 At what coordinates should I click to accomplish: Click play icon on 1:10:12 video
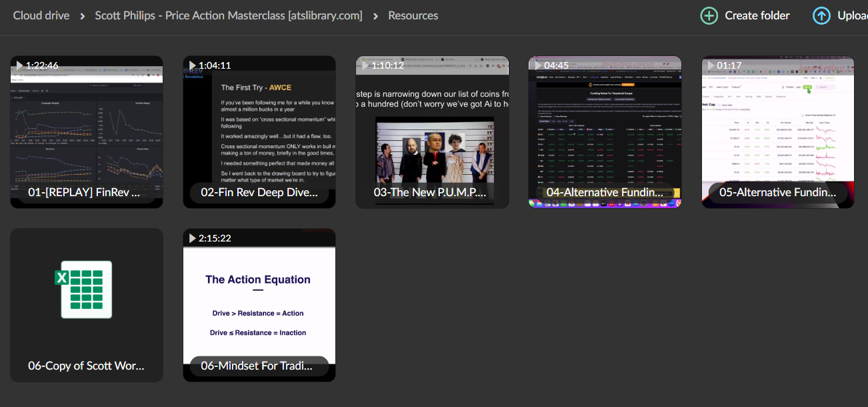pyautogui.click(x=365, y=65)
